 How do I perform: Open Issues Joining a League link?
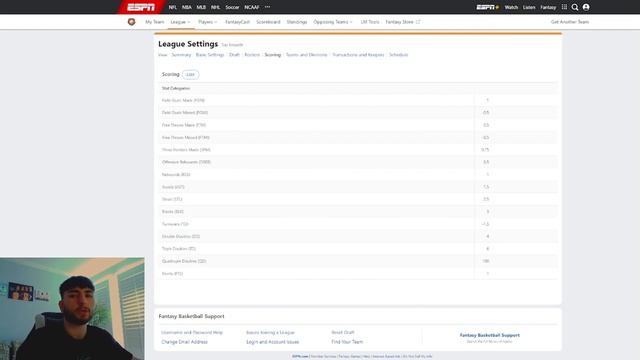pos(270,333)
